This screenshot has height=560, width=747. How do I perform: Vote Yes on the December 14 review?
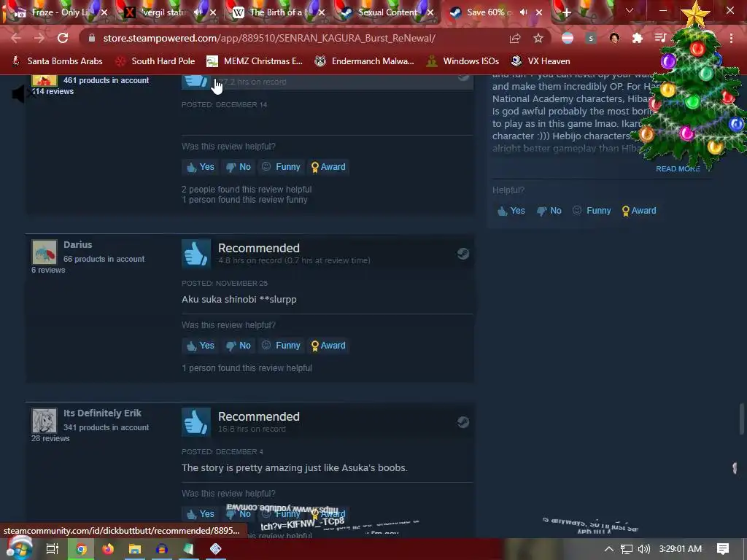click(201, 167)
